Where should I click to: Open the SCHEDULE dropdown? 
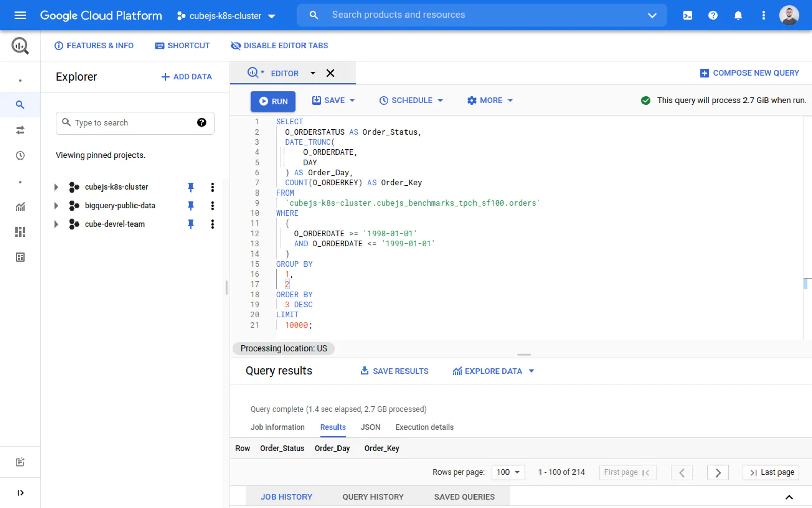(x=411, y=101)
